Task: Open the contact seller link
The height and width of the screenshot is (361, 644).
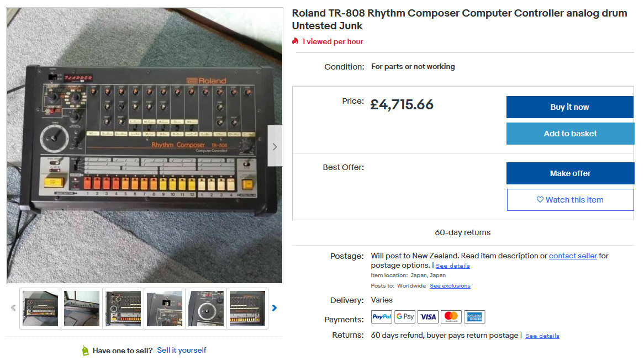Action: [x=573, y=256]
